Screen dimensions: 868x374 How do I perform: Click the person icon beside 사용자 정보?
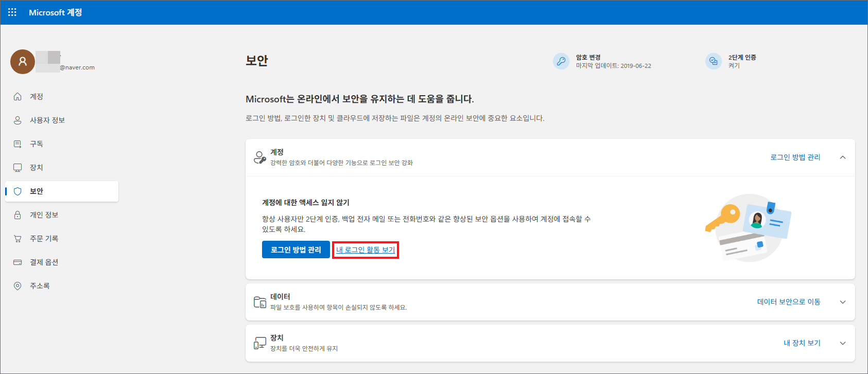coord(18,120)
